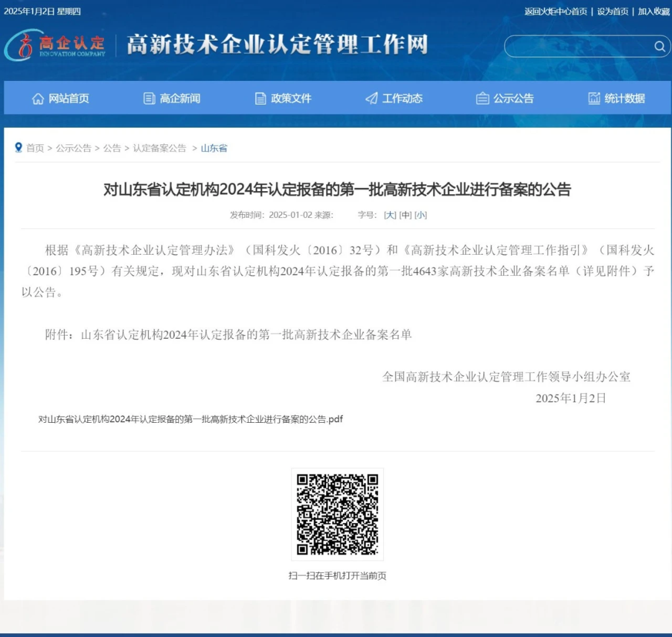Click the paper-plane icon beside 工作动态
672x637 pixels.
[371, 98]
